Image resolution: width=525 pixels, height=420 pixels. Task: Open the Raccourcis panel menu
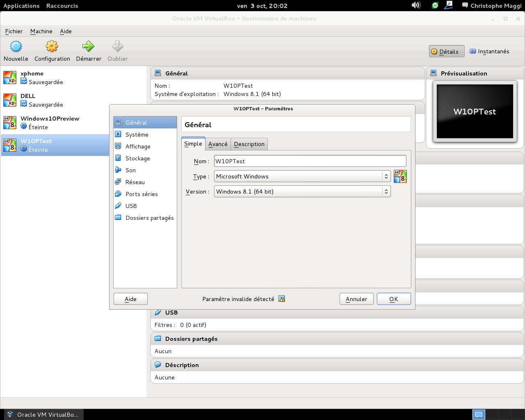point(62,6)
